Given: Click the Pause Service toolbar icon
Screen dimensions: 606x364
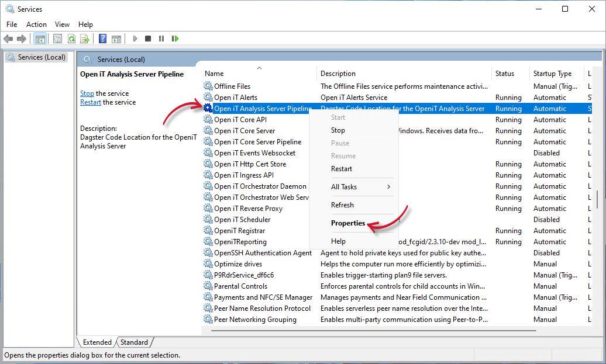Looking at the screenshot, I should click(x=161, y=39).
